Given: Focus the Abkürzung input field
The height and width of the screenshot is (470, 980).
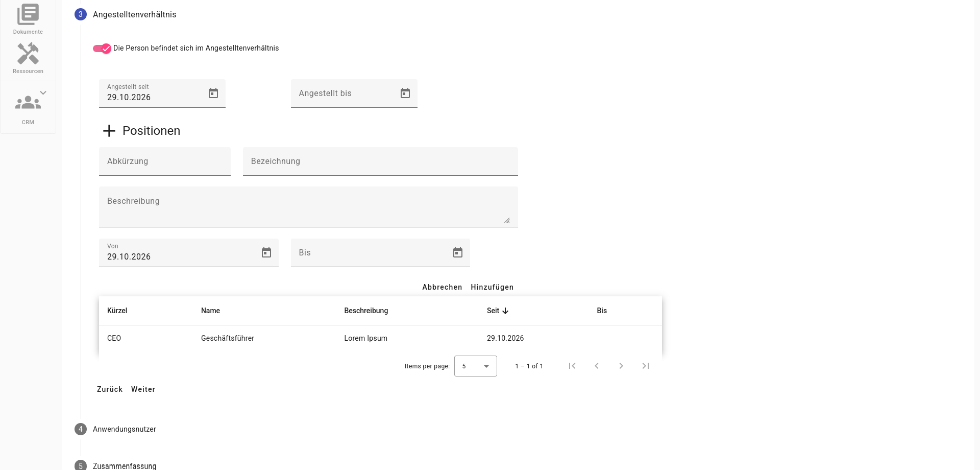Looking at the screenshot, I should (165, 161).
